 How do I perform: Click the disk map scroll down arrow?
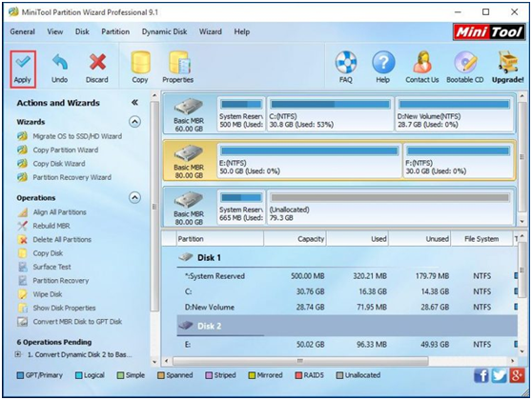click(522, 221)
